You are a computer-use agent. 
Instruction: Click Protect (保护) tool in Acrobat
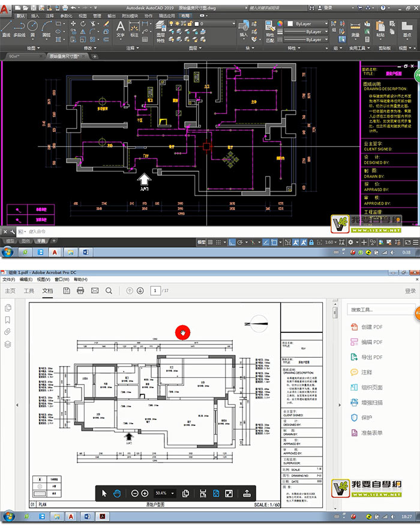pos(362,418)
